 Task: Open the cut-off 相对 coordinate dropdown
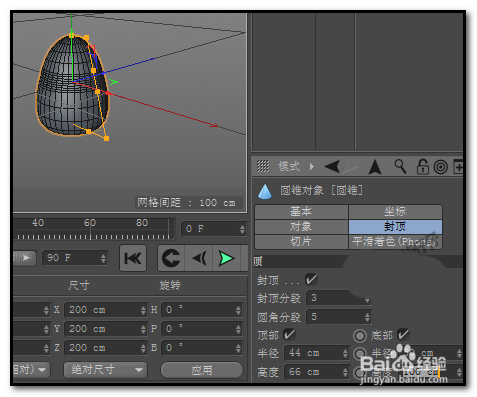(31, 370)
